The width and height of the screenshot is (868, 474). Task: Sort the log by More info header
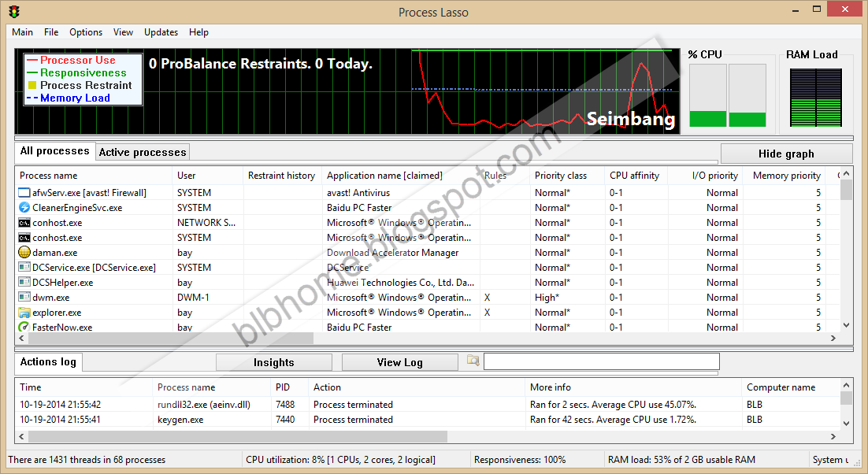tap(633, 387)
